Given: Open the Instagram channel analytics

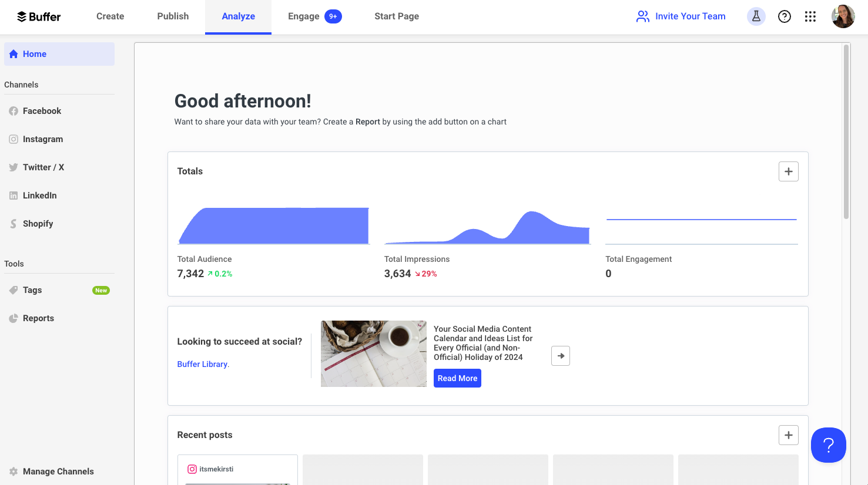Looking at the screenshot, I should [x=42, y=139].
